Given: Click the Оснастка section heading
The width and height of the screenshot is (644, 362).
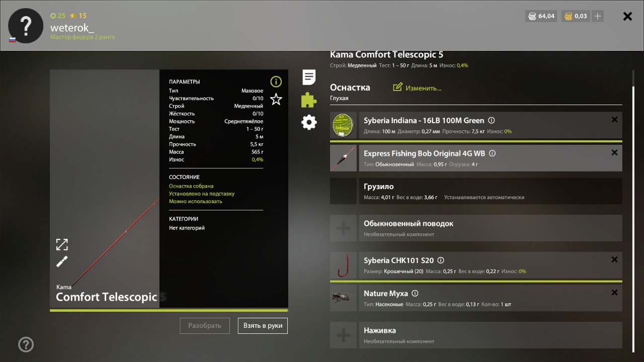Looking at the screenshot, I should coord(350,87).
